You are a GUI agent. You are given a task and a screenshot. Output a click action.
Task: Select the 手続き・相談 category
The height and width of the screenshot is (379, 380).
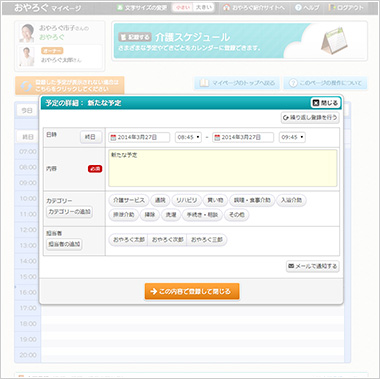[x=202, y=215]
